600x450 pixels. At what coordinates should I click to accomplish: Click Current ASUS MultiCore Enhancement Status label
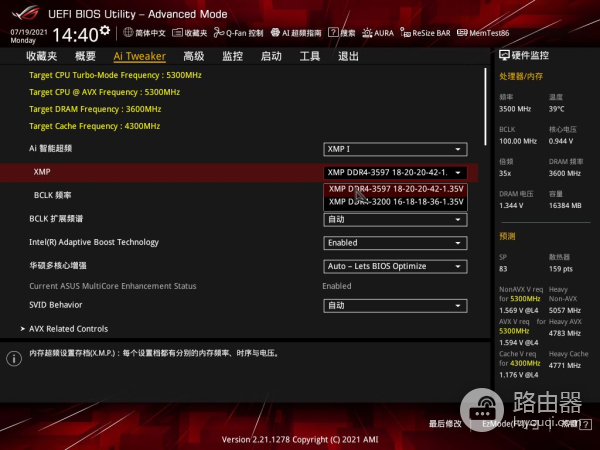point(112,286)
